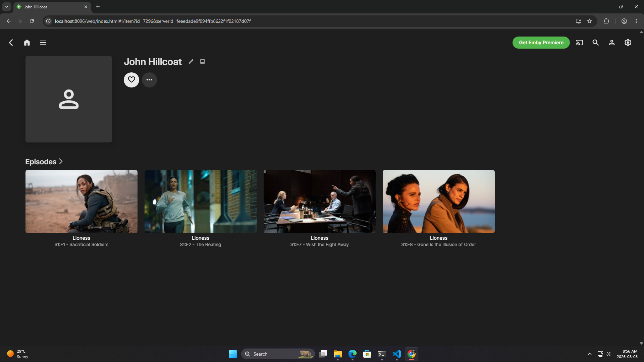This screenshot has width=644, height=362.
Task: Open The Beating episode thumbnail
Action: click(x=201, y=201)
